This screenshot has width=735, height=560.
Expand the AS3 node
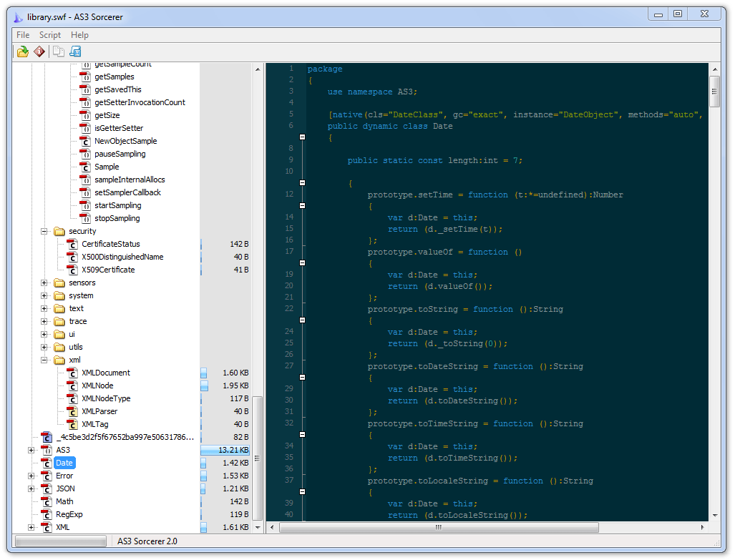pos(31,450)
